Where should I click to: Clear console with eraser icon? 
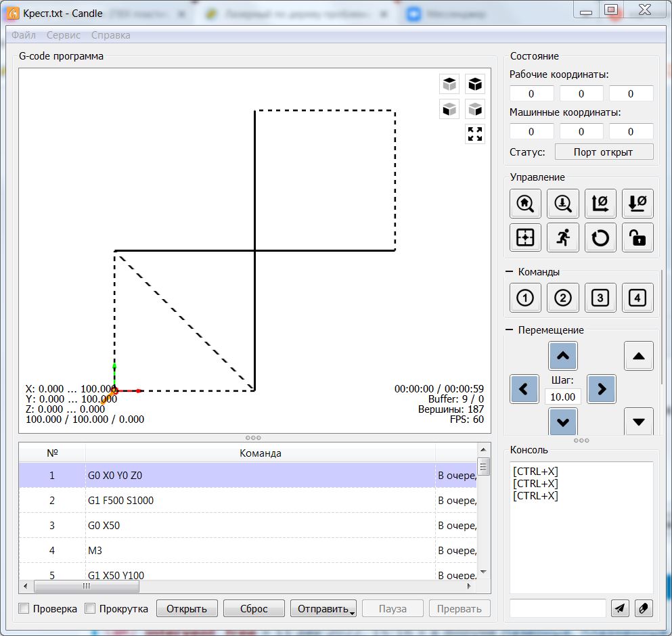click(644, 608)
